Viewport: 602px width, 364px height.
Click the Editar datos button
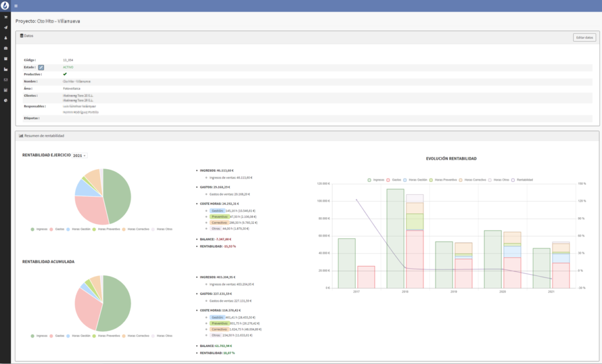click(584, 38)
